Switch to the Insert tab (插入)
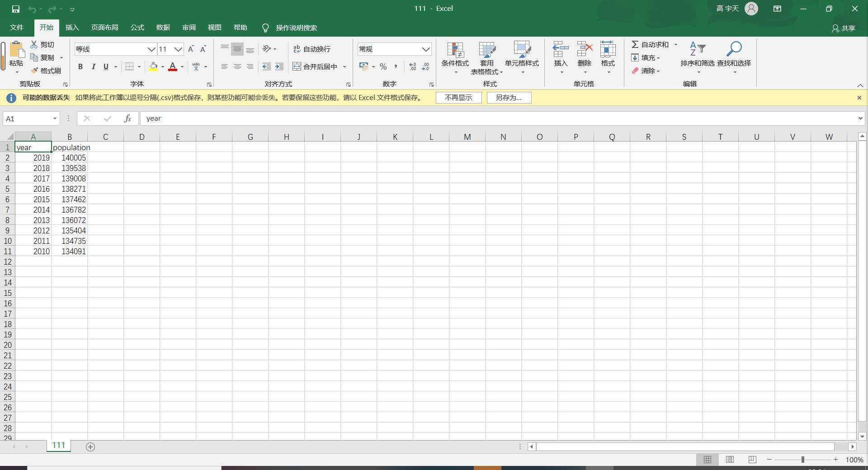Screen dimensions: 868x470 pos(72,28)
